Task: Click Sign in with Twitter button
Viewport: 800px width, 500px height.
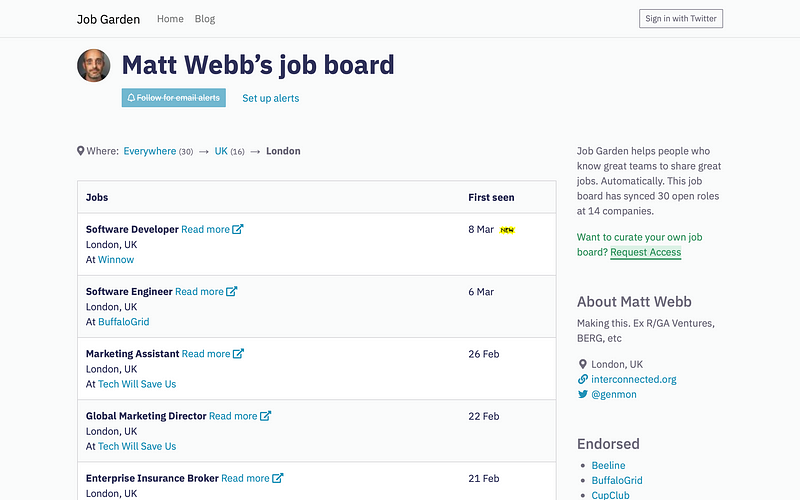Action: (x=681, y=18)
